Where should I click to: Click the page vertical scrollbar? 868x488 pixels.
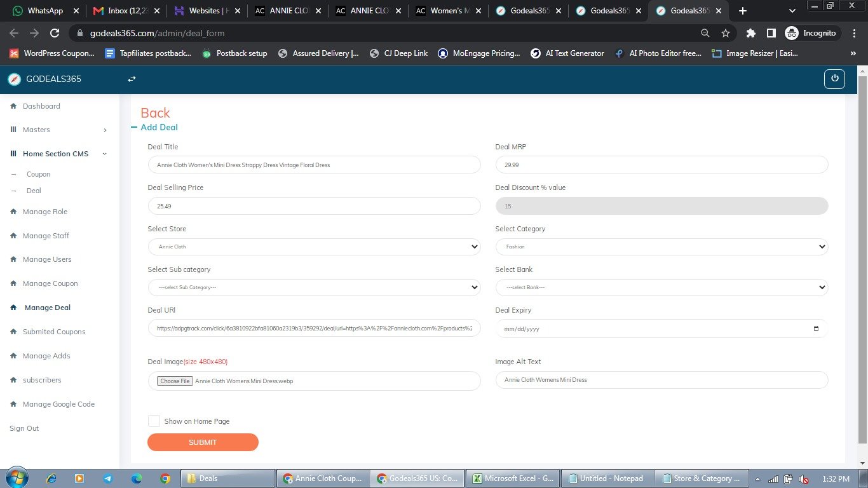coord(862,261)
